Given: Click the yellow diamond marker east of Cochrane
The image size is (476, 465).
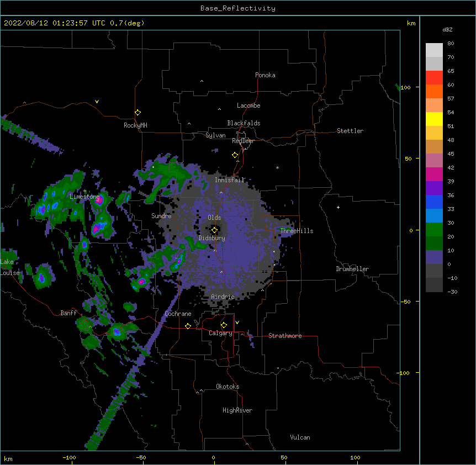Looking at the screenshot, I should coord(188,326).
